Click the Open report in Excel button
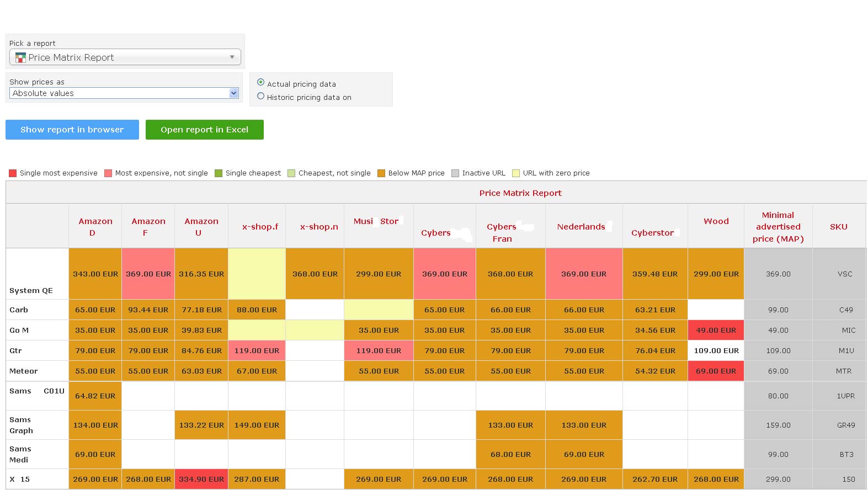 [x=205, y=130]
